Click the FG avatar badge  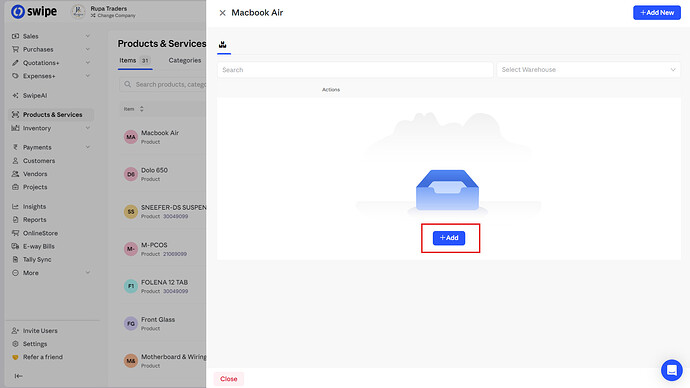coord(131,324)
